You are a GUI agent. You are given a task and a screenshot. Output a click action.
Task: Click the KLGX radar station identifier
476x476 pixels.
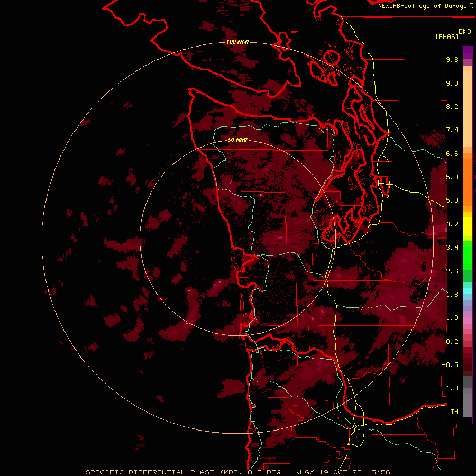[x=305, y=472]
